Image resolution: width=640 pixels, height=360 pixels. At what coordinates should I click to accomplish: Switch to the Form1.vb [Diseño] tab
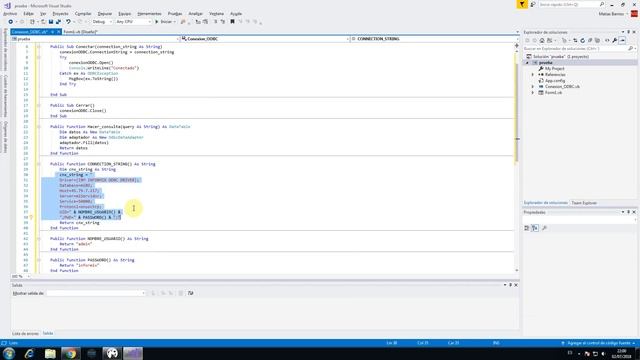(80, 32)
